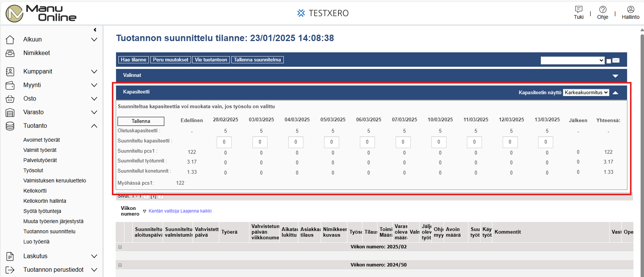Click the Myynti wallet icon
Image resolution: width=644 pixels, height=277 pixels.
[x=10, y=85]
